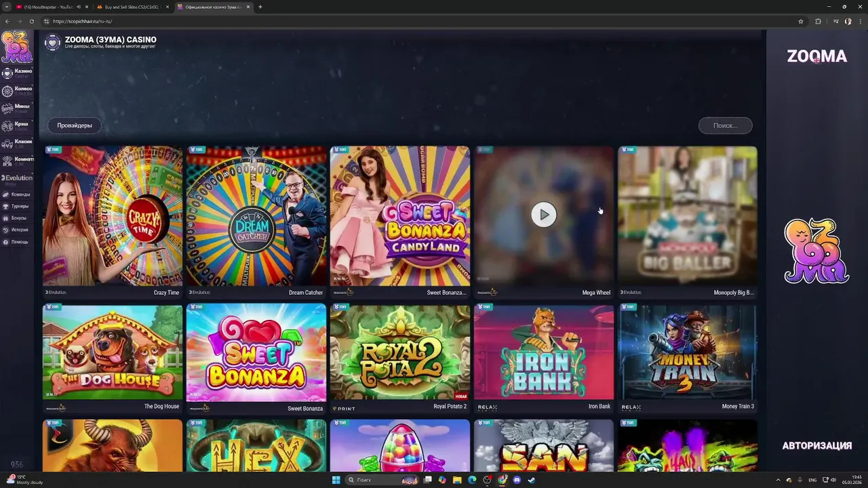The width and height of the screenshot is (868, 488).
Task: Open Discord from the taskbar
Action: [517, 480]
